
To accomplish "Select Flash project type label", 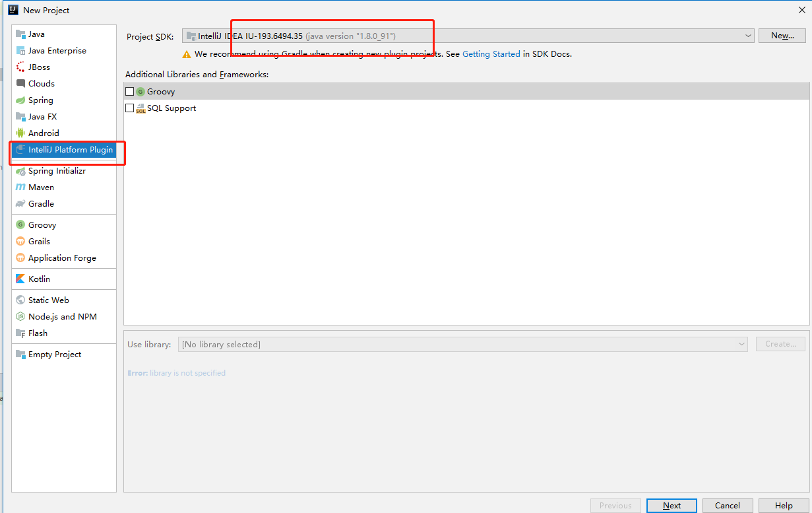I will 38,333.
